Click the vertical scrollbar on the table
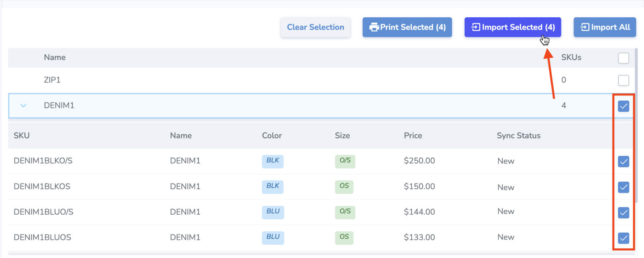The height and width of the screenshot is (258, 644). point(636,127)
